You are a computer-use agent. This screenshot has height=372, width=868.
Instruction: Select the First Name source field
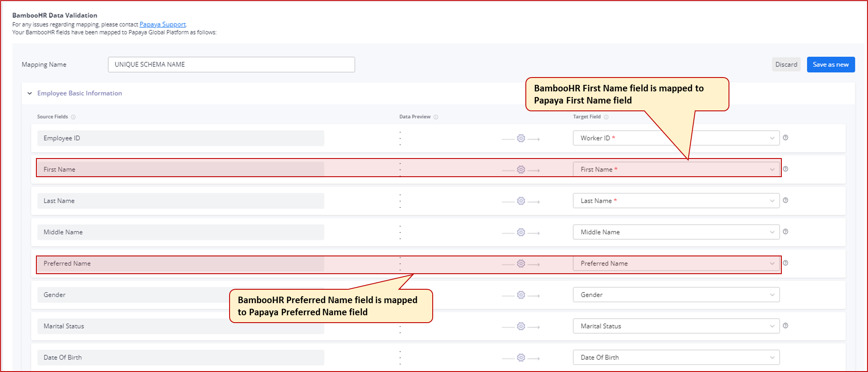pyautogui.click(x=181, y=169)
